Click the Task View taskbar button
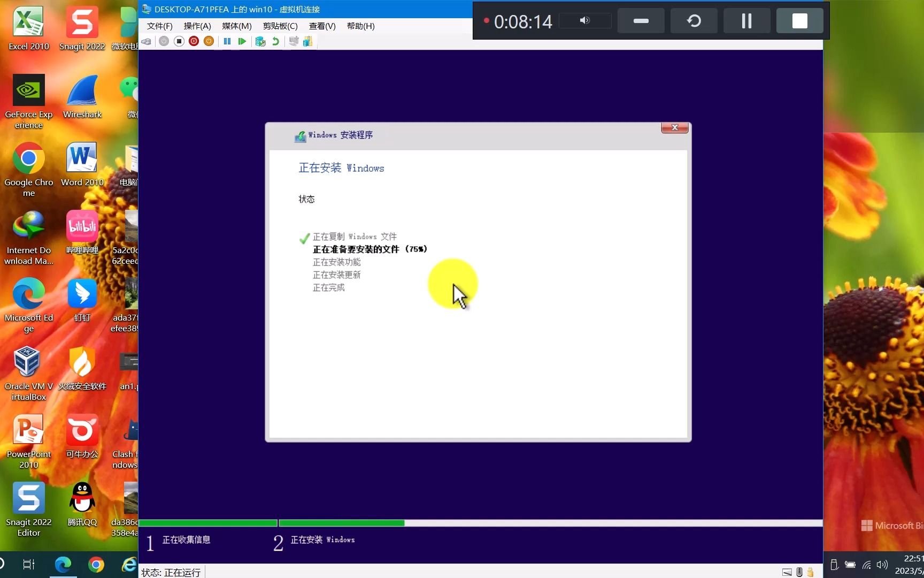This screenshot has height=578, width=924. (29, 565)
